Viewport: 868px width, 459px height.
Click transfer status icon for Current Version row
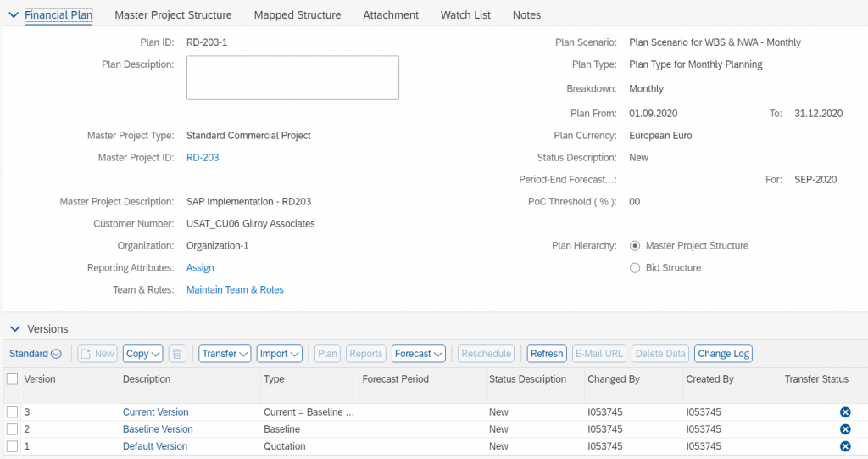tap(845, 411)
